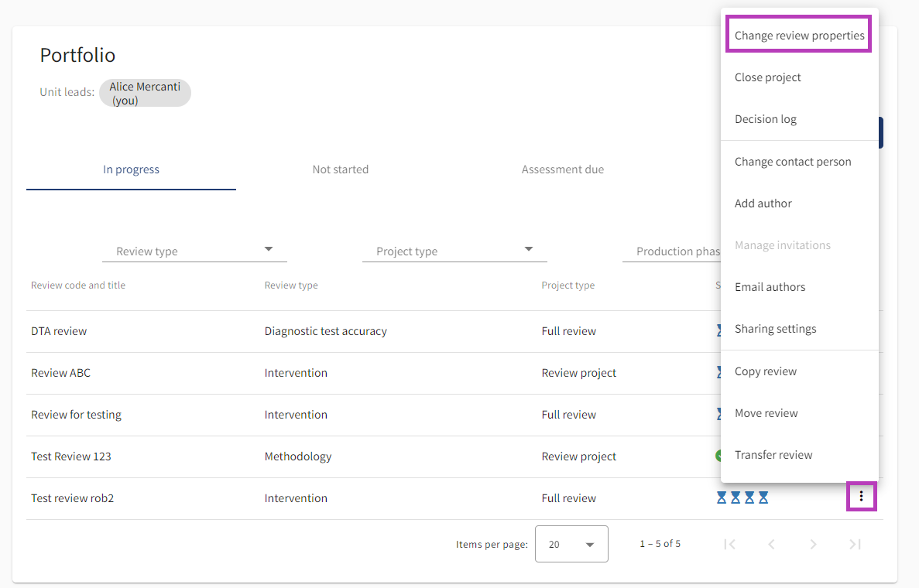Screen dimensions: 919x588
Task: Expand the Review type filter
Action: tap(194, 251)
